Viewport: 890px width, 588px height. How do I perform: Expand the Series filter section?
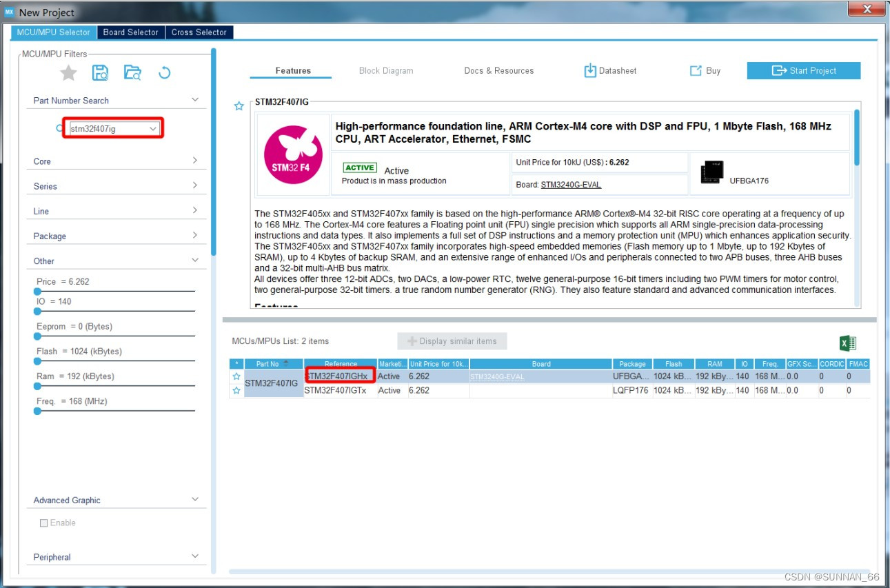pos(195,185)
